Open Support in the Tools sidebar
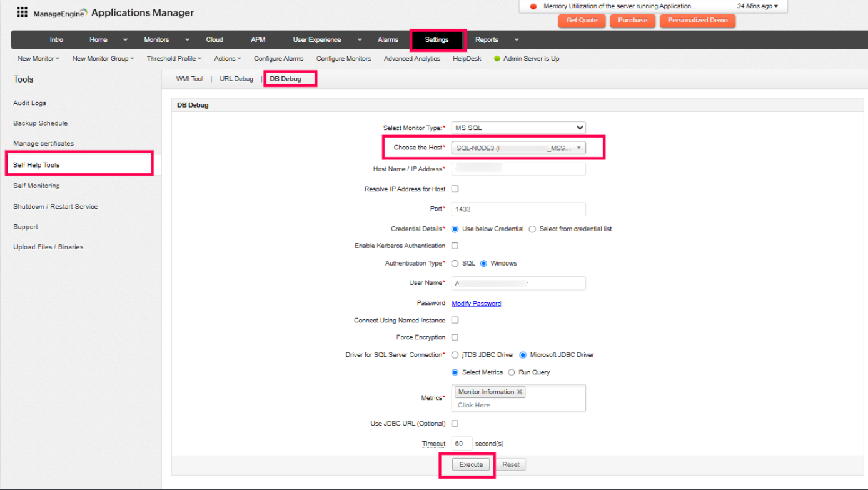The width and height of the screenshot is (868, 490). (x=26, y=227)
